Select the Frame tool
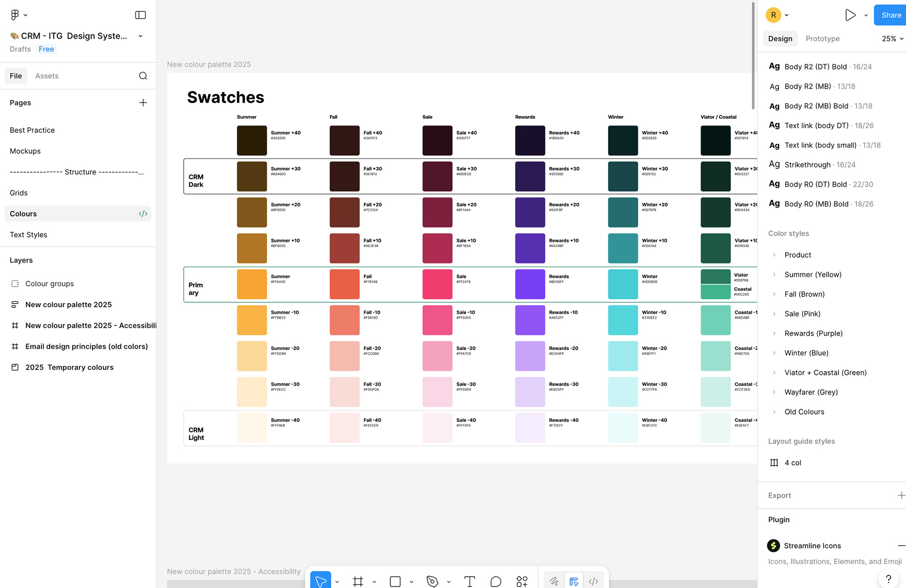Image resolution: width=906 pixels, height=588 pixels. pos(358,581)
